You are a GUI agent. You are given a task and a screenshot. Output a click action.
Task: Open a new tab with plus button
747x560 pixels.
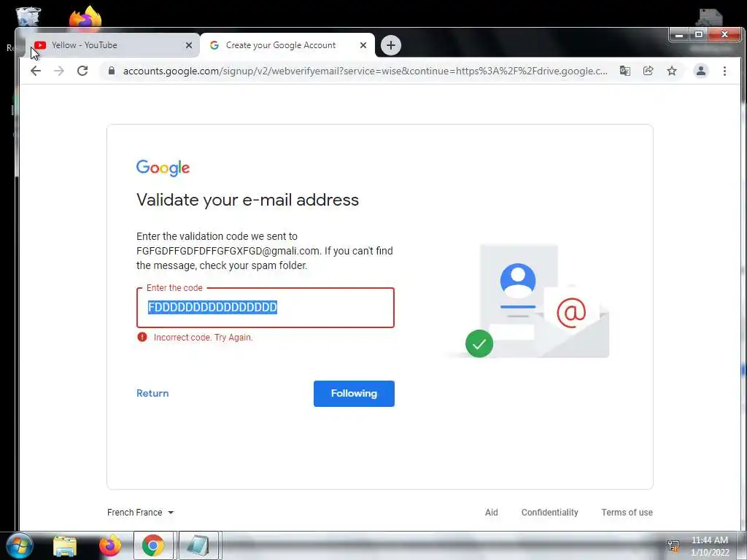[391, 45]
